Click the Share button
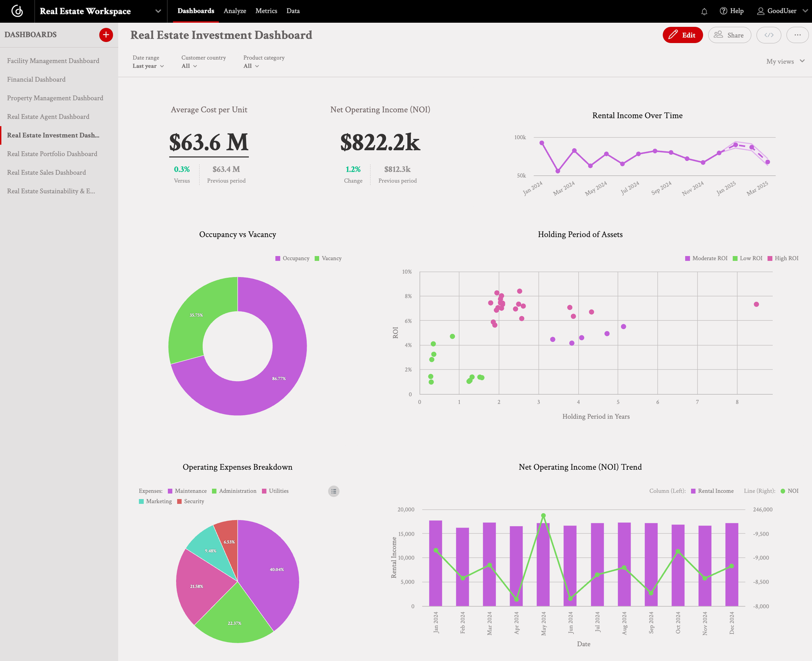Image resolution: width=812 pixels, height=661 pixels. point(730,35)
